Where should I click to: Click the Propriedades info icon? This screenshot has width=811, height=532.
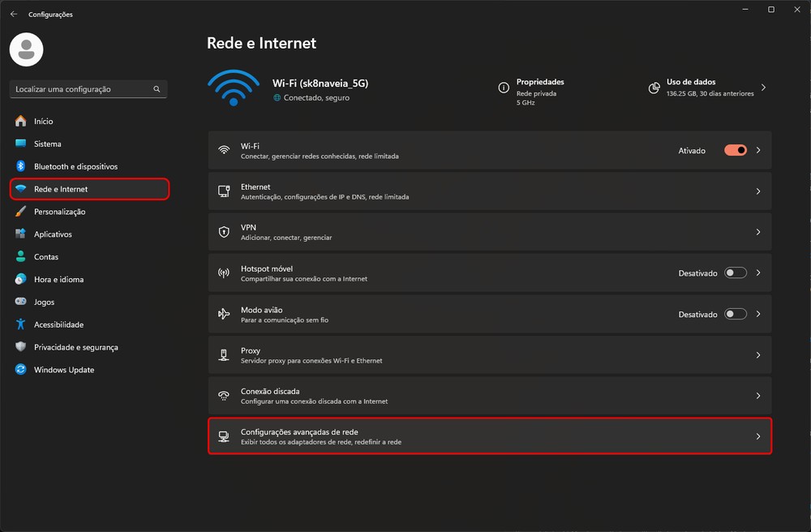coord(504,87)
